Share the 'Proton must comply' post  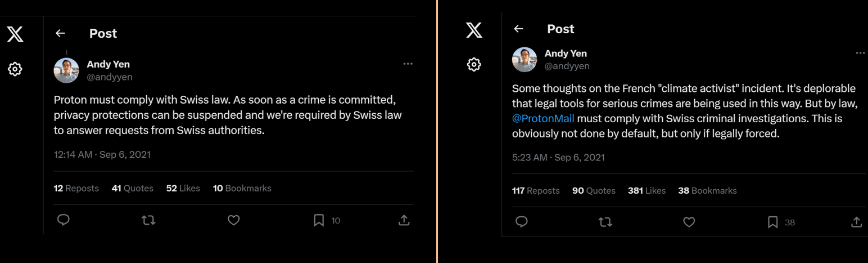click(x=404, y=220)
